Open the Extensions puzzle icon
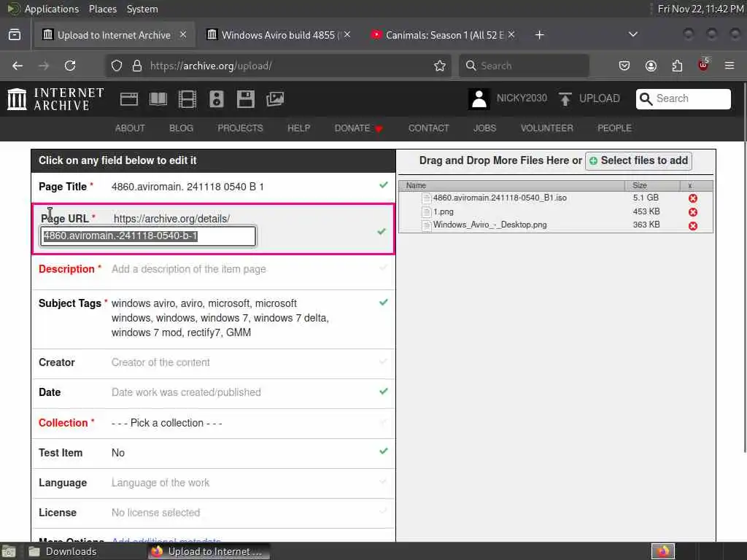Image resolution: width=747 pixels, height=560 pixels. pyautogui.click(x=677, y=66)
